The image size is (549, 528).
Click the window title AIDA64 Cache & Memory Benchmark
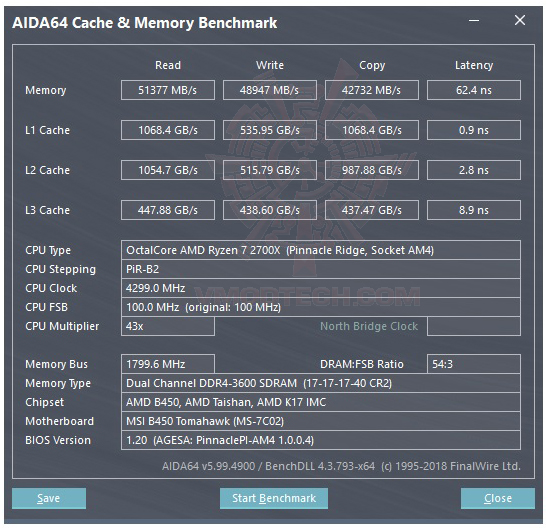point(145,23)
